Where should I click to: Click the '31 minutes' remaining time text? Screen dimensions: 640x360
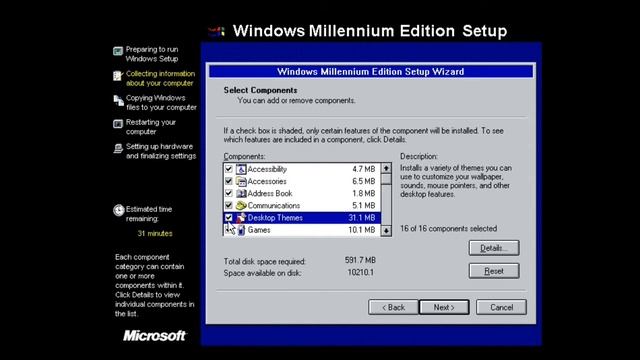[x=155, y=233]
